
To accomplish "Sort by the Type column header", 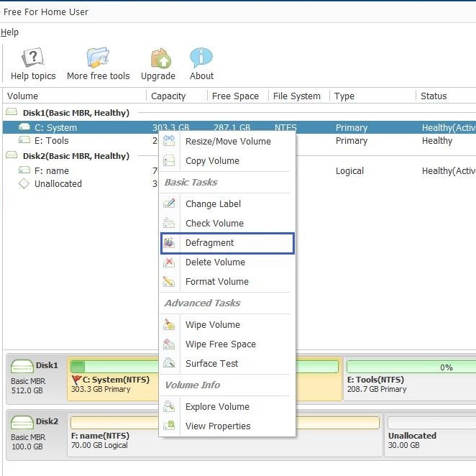I will click(x=372, y=96).
